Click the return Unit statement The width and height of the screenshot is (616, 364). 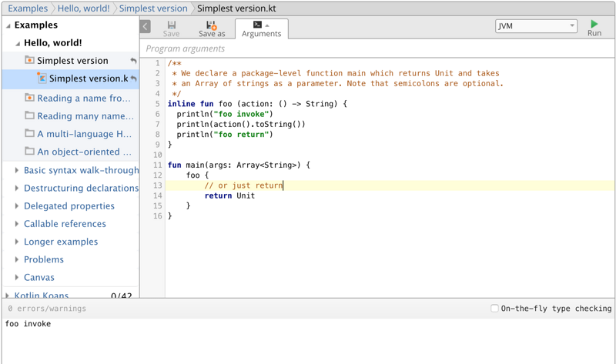coord(229,195)
